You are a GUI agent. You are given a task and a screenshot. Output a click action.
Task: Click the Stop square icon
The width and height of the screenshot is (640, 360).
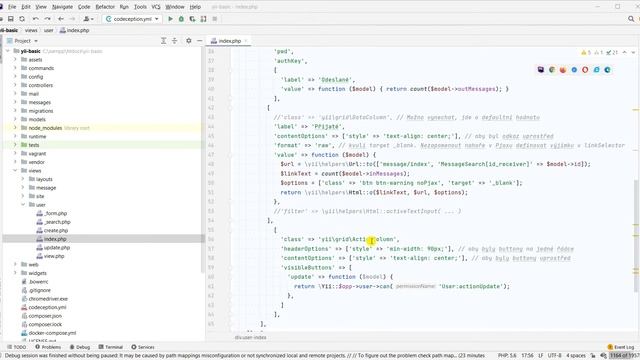pyautogui.click(x=215, y=19)
